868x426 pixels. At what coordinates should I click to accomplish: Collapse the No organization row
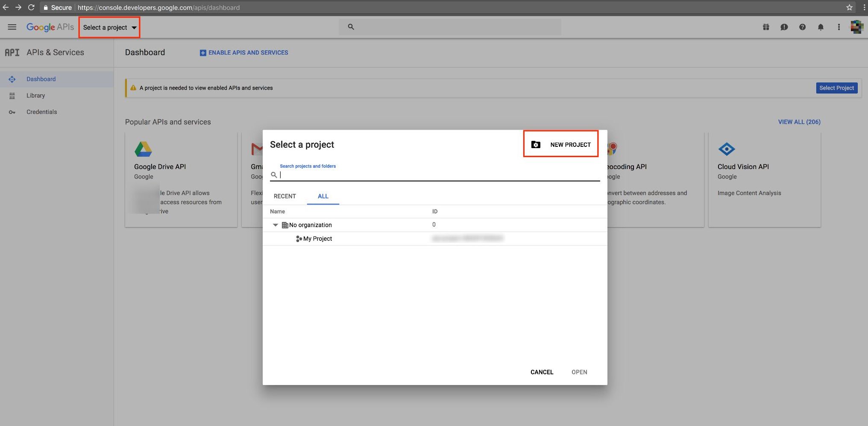click(275, 225)
